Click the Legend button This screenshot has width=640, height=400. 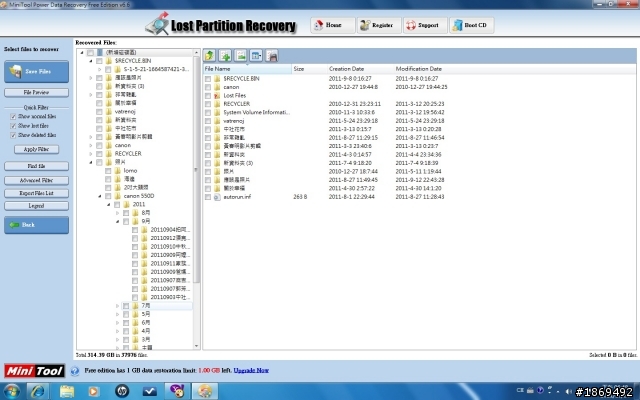pos(36,206)
